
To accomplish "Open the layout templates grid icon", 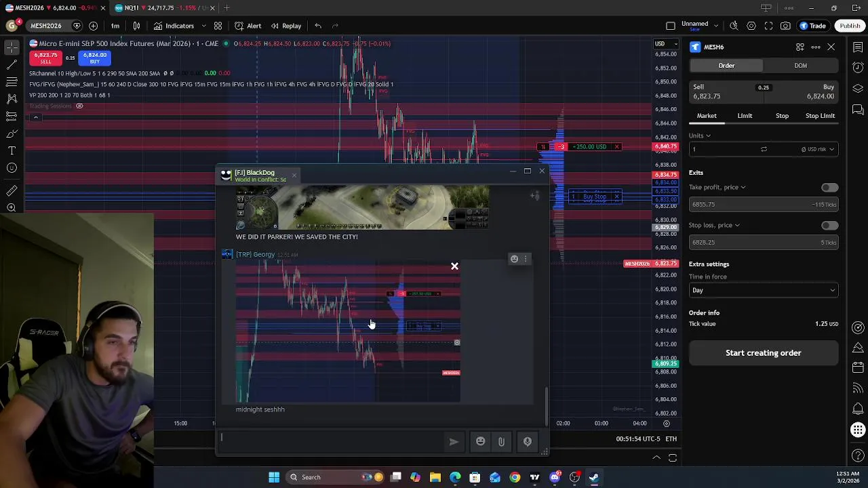I will 218,26.
